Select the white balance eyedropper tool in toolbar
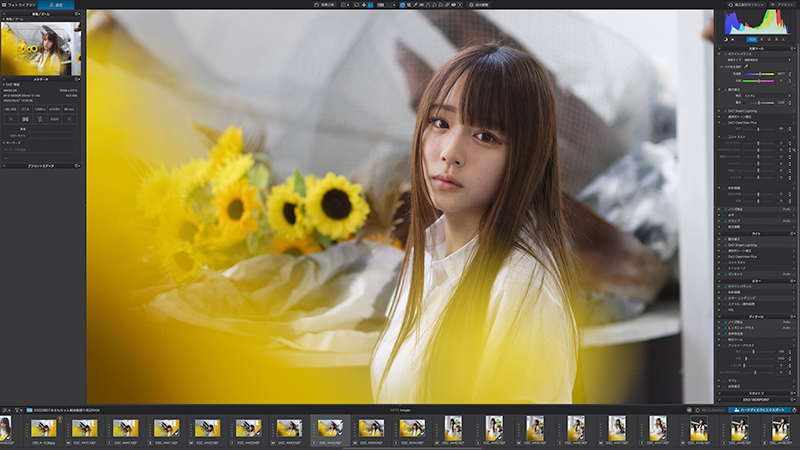 click(415, 5)
